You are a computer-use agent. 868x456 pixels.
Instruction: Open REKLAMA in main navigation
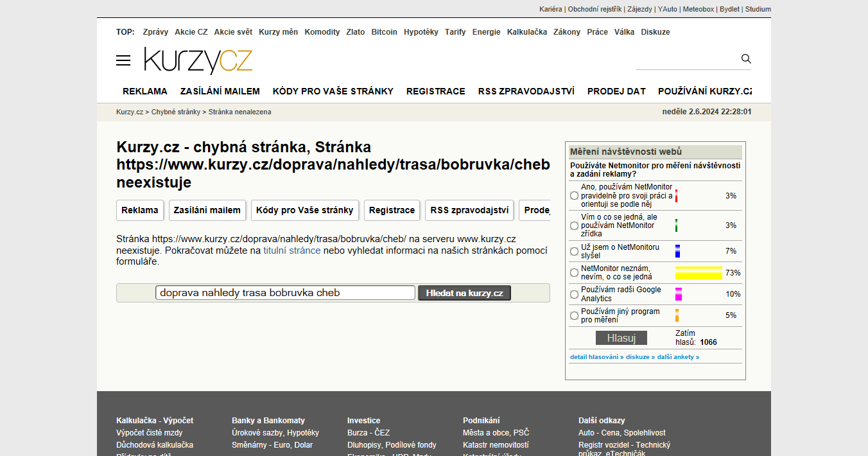click(145, 91)
